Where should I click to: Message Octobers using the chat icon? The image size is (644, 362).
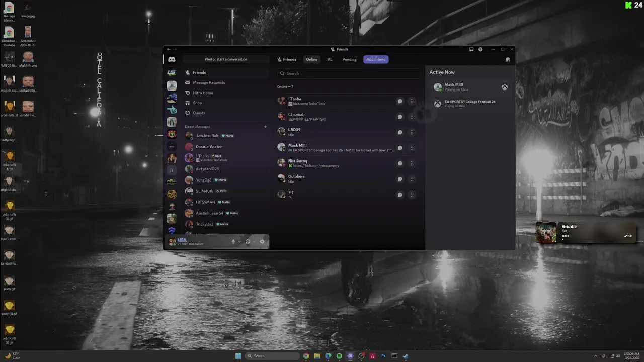(400, 179)
